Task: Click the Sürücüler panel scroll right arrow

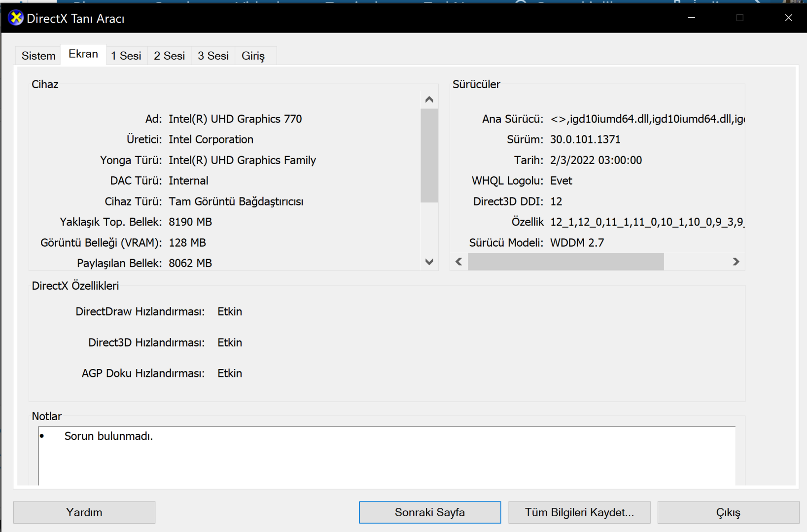Action: (736, 262)
